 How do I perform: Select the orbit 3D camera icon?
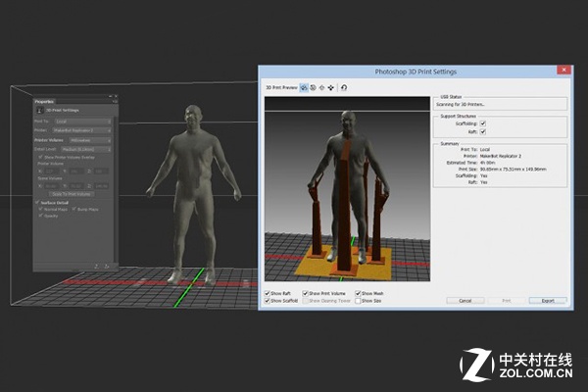[x=305, y=88]
